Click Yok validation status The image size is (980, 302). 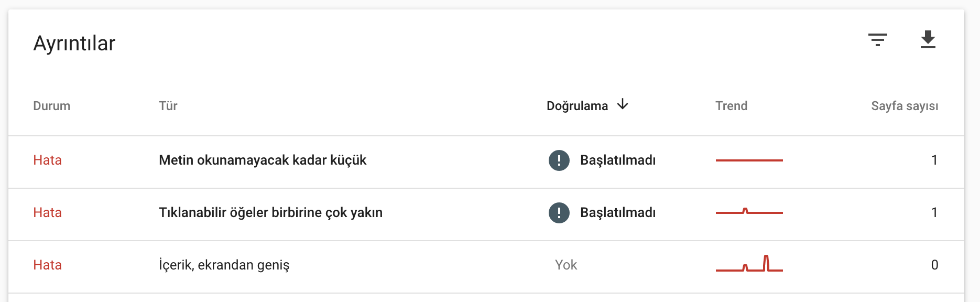[x=566, y=265]
